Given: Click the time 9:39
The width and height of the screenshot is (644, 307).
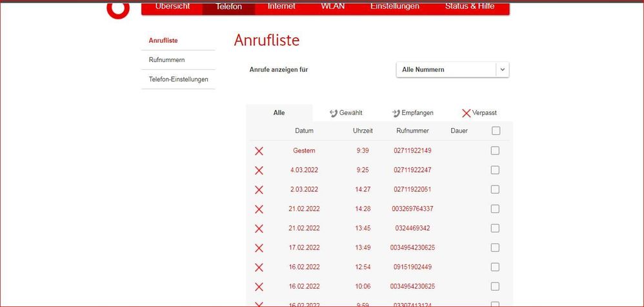Looking at the screenshot, I should [x=363, y=151].
